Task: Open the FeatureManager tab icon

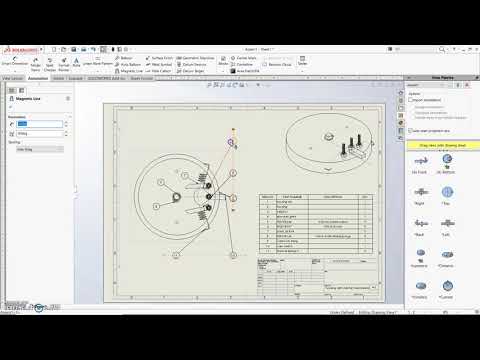Action: [x=12, y=90]
